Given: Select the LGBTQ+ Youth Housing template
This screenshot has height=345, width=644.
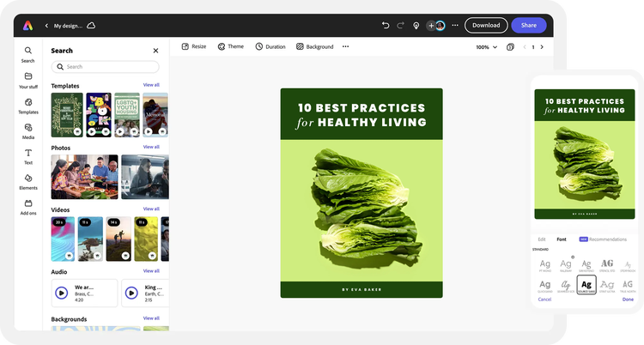Looking at the screenshot, I should (127, 115).
